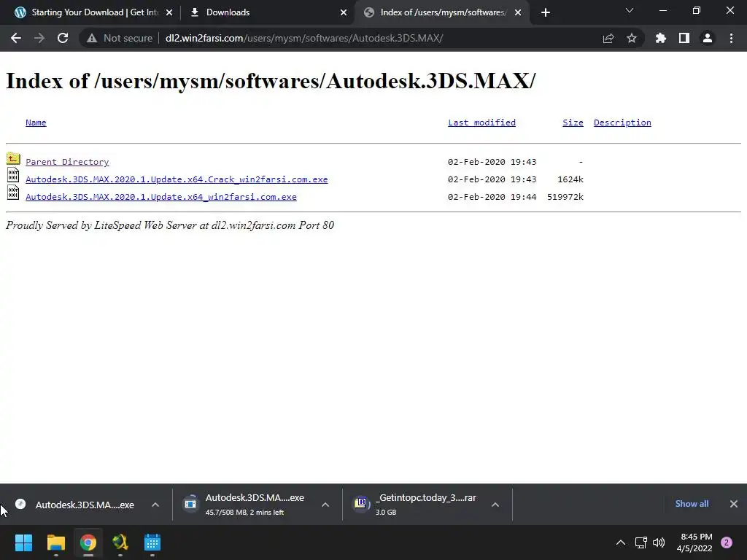Screen dimensions: 747x560
Task: Share this page using share icon
Action: (608, 38)
